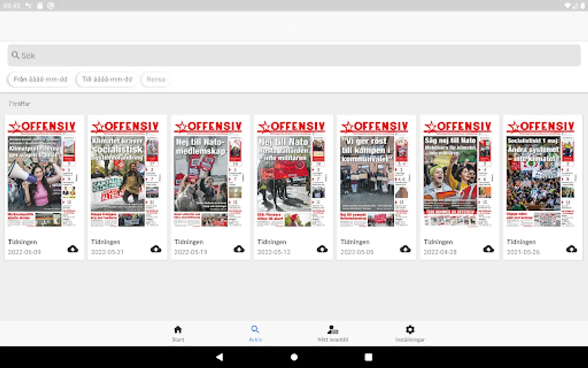The width and height of the screenshot is (588, 368).
Task: Pick an end date with Till åååå-mm-dd
Action: [x=107, y=79]
